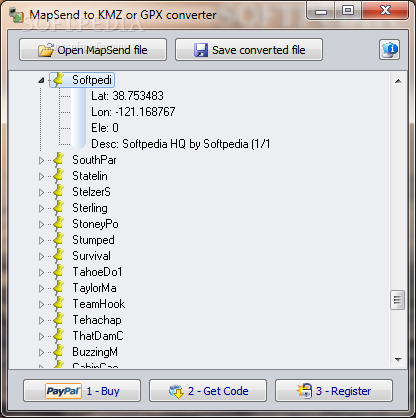Screen dimensions: 416x418
Task: Select the Sterling label
Action: coord(90,208)
